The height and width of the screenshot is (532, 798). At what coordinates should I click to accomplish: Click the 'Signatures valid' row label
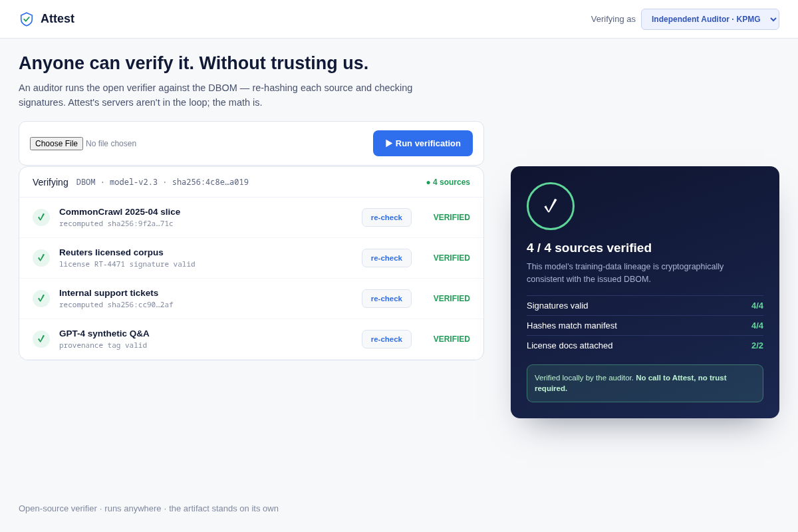(x=557, y=306)
